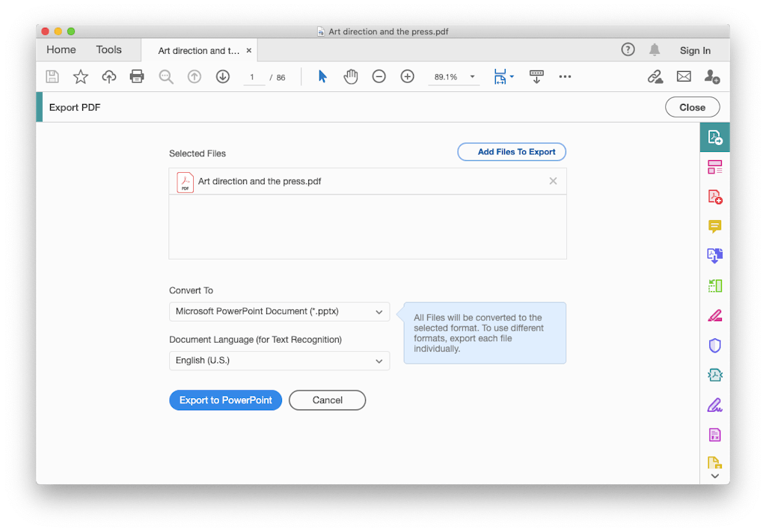Open the zoom level dropdown showing 89.1%
Viewport: 766px width, 532px height.
[x=471, y=76]
